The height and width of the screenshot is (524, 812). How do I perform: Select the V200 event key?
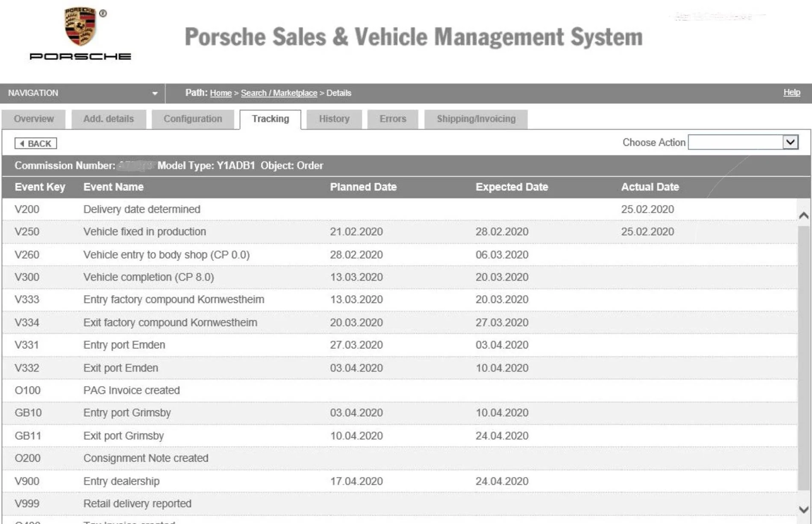point(27,209)
